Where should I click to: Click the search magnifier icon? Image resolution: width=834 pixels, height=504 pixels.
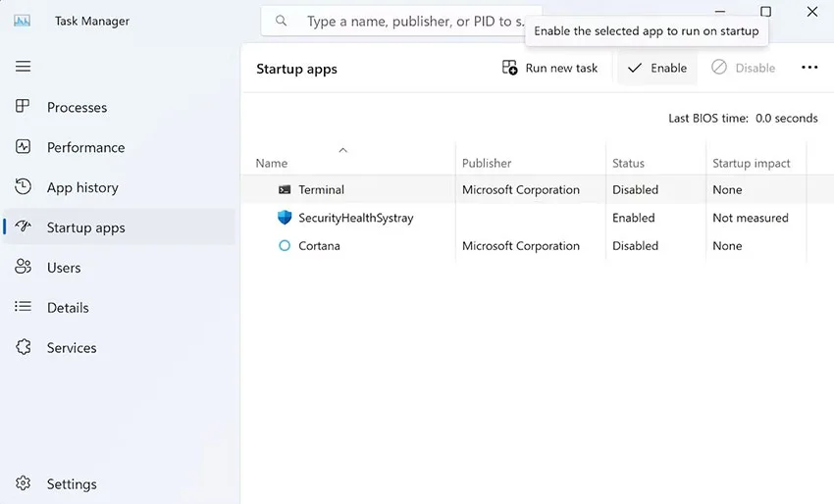click(281, 21)
